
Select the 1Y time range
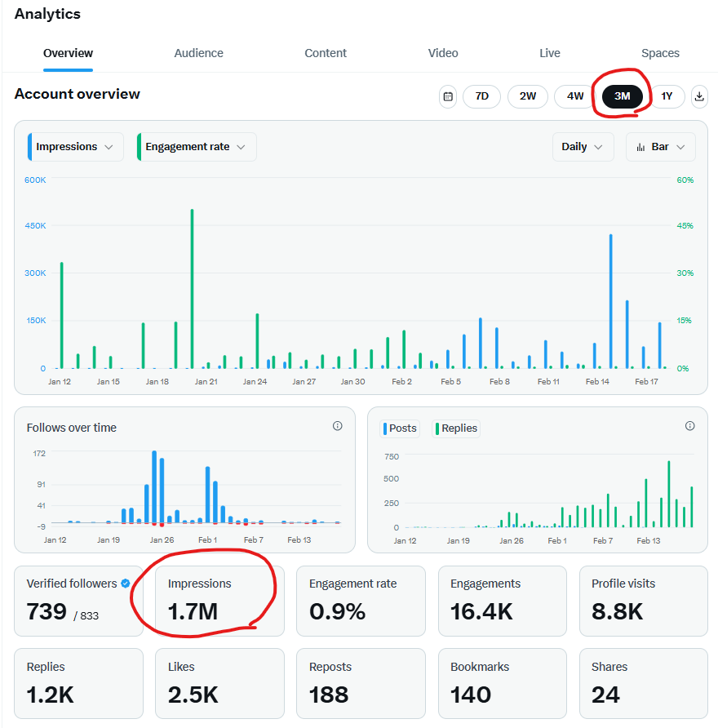click(667, 96)
